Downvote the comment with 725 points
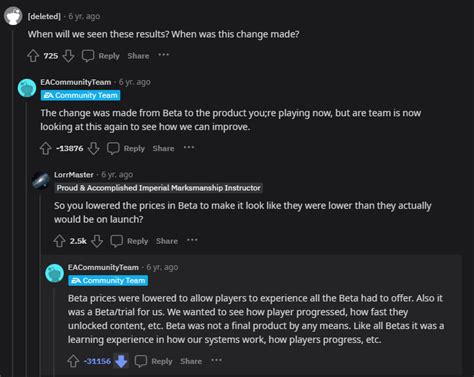 pyautogui.click(x=68, y=56)
